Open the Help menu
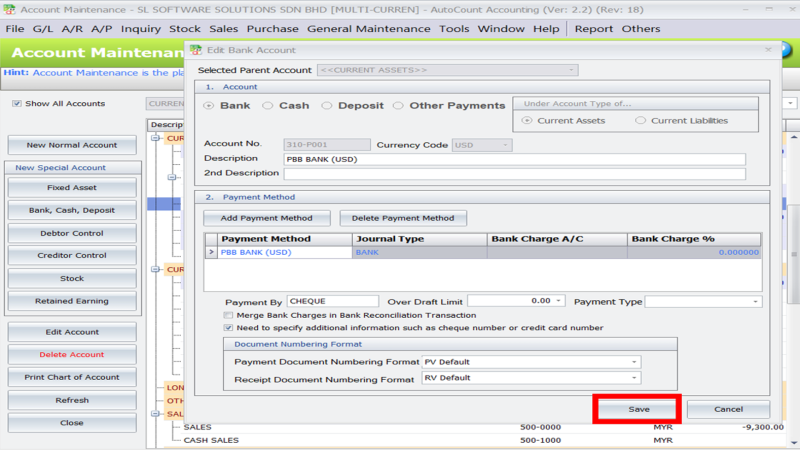Viewport: 800px width, 450px height. point(546,29)
